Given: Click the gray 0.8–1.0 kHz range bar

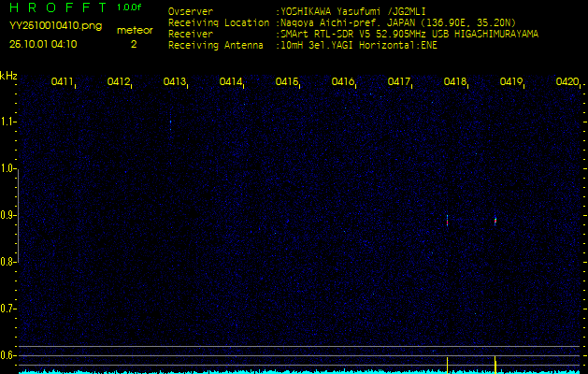Looking at the screenshot, I should click(19, 216).
